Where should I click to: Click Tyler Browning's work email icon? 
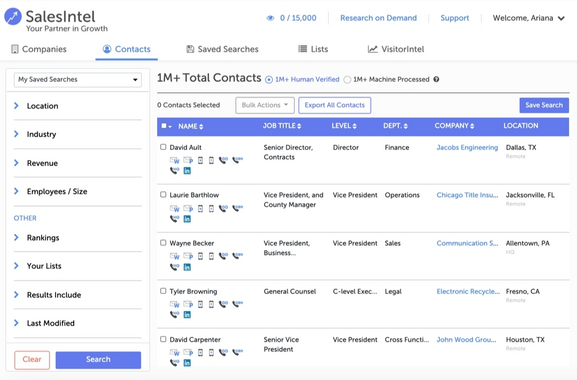[x=174, y=304]
